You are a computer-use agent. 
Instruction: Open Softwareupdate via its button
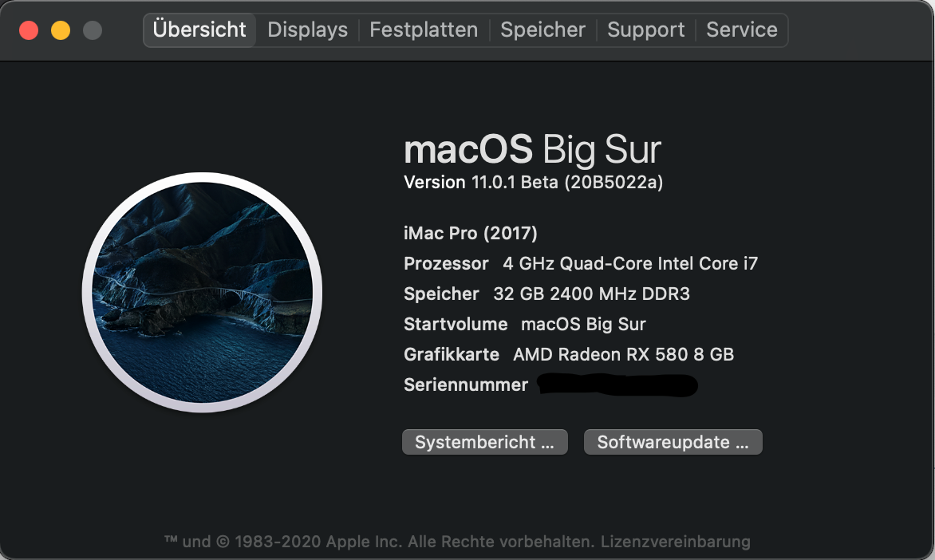[x=673, y=442]
